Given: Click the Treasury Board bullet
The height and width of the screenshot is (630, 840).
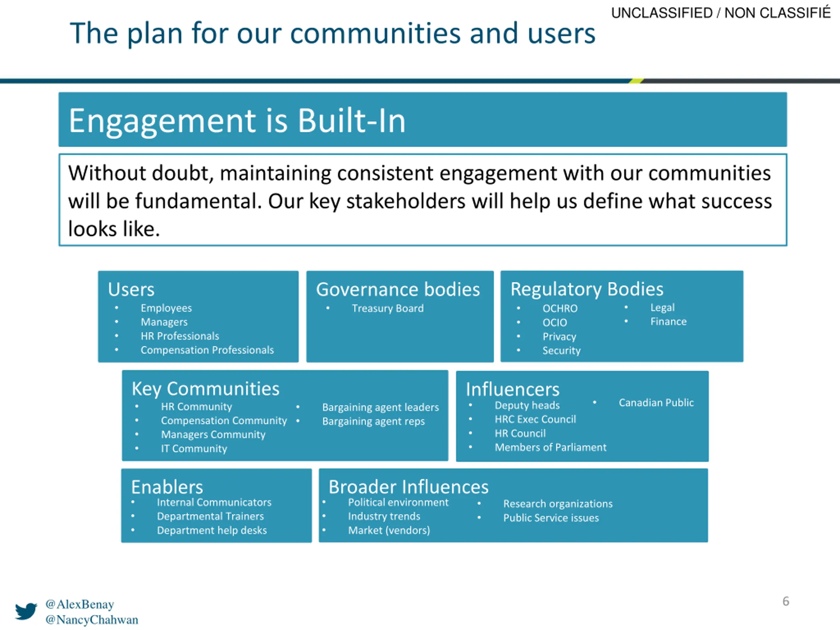Looking at the screenshot, I should [388, 308].
